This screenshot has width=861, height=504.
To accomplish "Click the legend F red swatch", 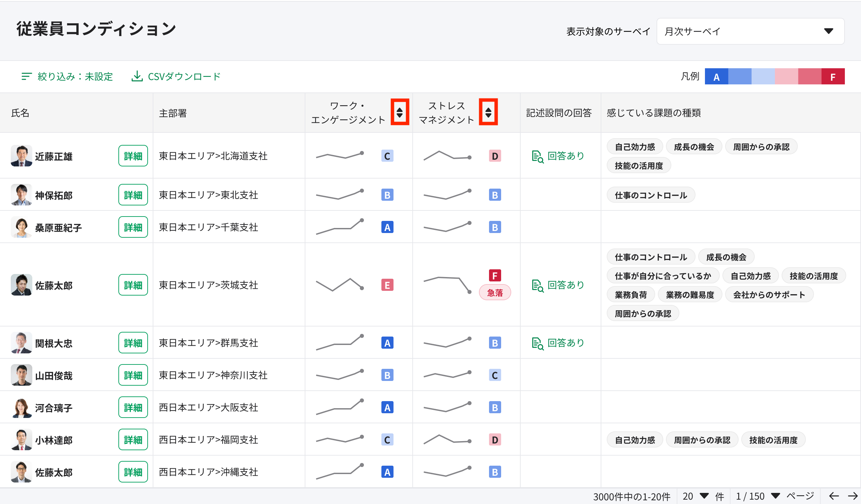I will click(833, 76).
